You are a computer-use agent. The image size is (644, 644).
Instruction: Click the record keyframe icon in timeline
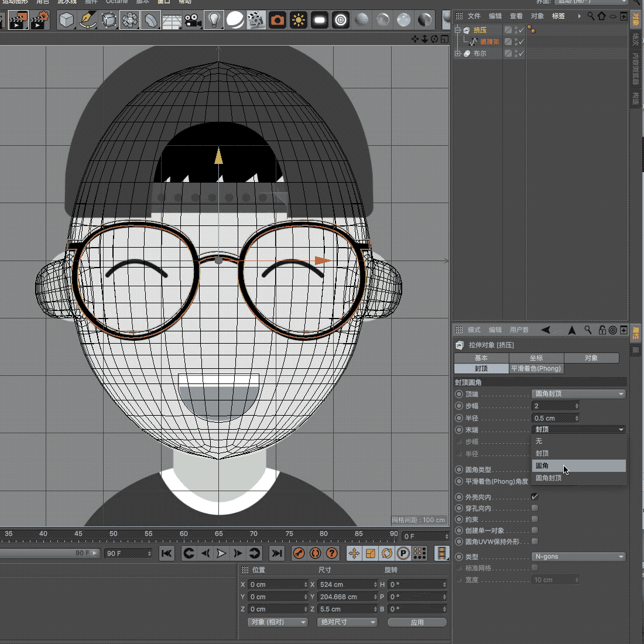[x=299, y=553]
